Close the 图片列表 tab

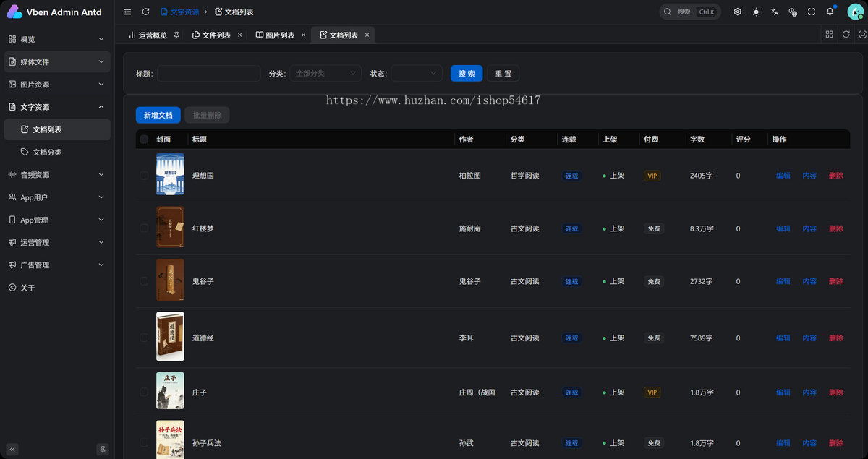pos(303,35)
